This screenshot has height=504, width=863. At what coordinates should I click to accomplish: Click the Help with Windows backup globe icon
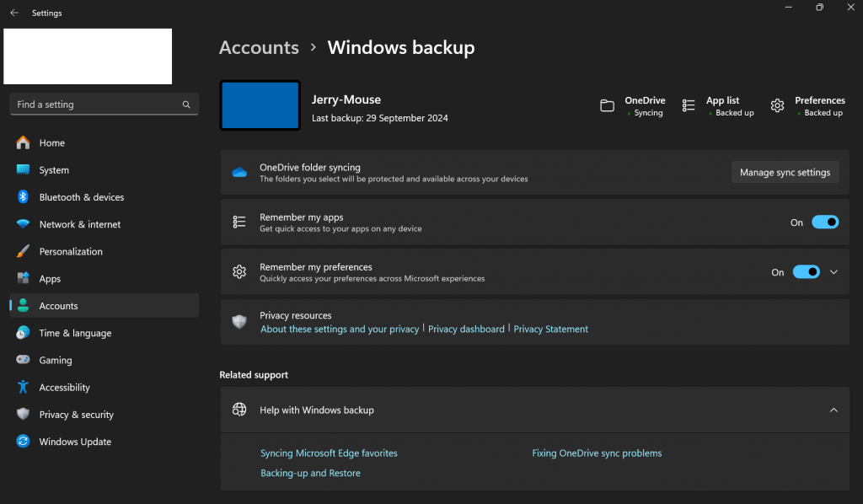(239, 410)
